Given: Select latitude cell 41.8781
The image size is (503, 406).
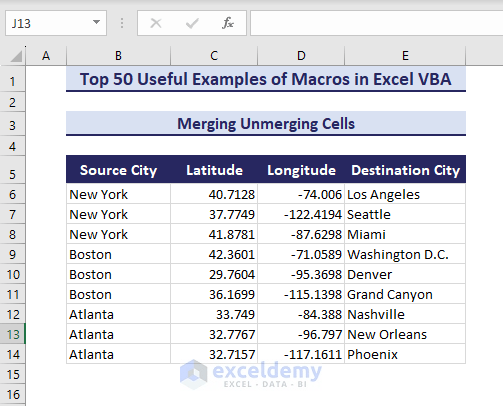Looking at the screenshot, I should tap(214, 234).
